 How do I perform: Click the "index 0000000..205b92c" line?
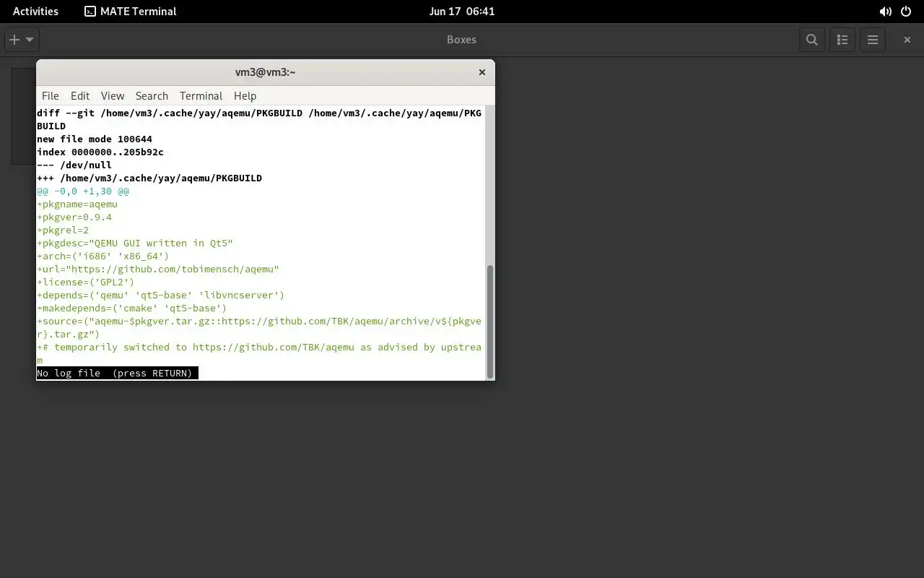click(x=100, y=152)
